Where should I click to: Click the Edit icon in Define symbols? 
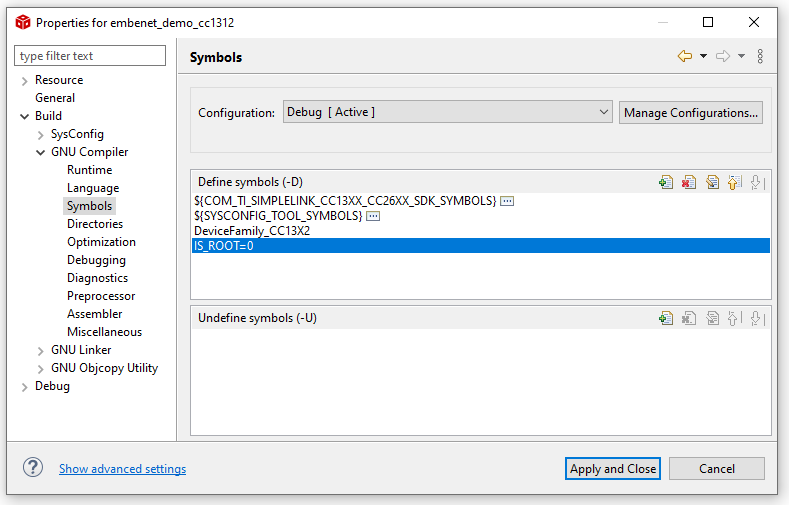click(x=712, y=182)
